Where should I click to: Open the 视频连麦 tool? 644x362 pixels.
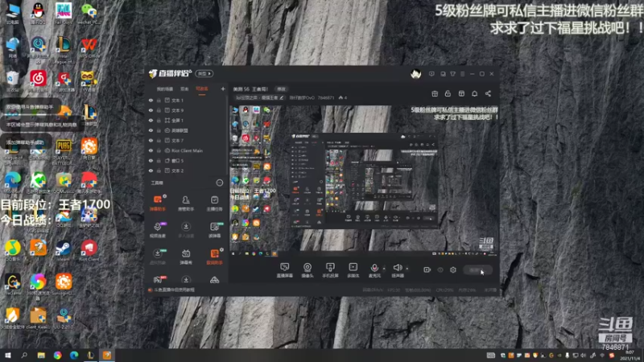click(157, 230)
